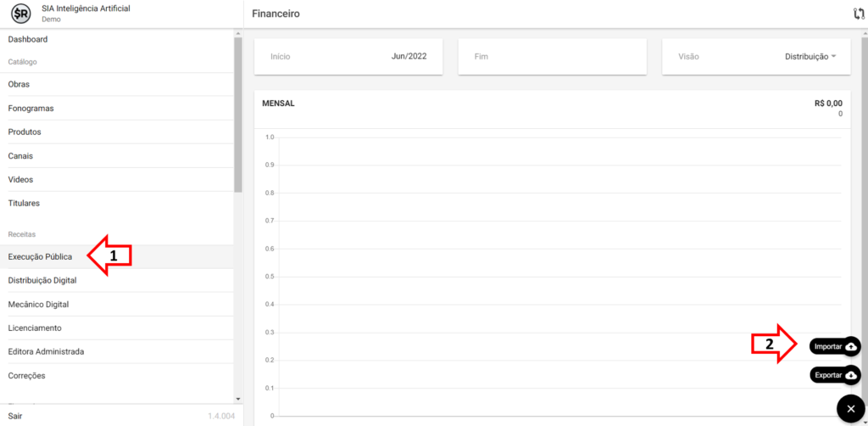Close the floating action menu

[x=851, y=409]
